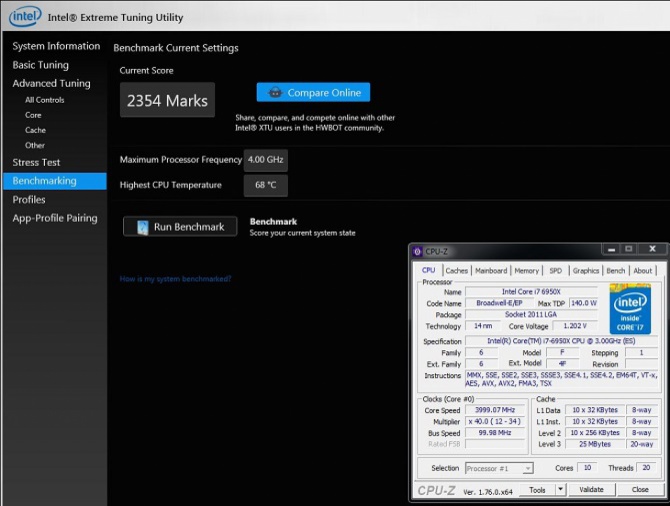670x506 pixels.
Task: Click the Package value Socket 2011 LGA
Action: point(531,315)
